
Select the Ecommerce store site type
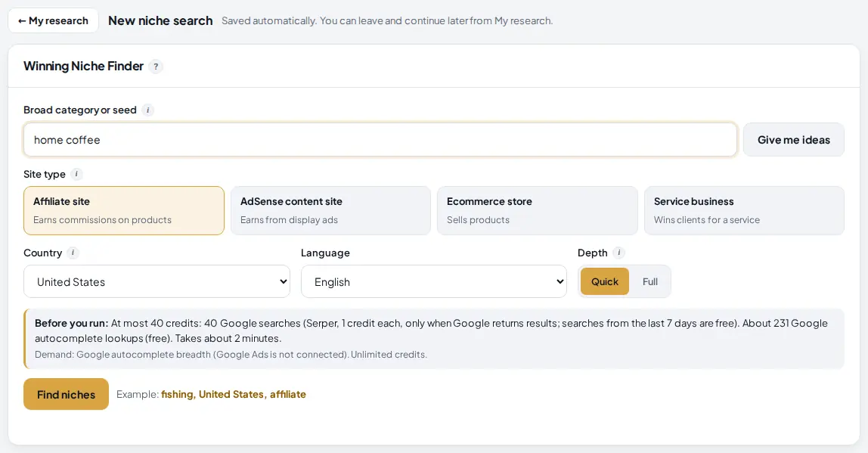point(538,210)
